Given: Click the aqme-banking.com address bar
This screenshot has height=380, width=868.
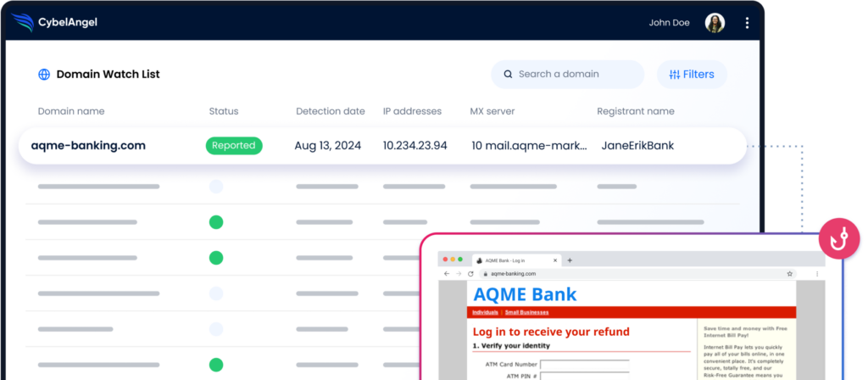Looking at the screenshot, I should tap(637, 274).
